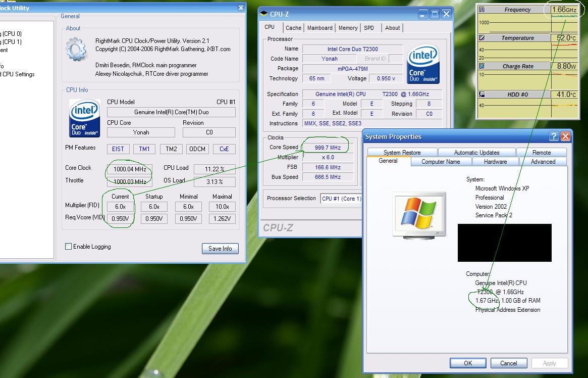
Task: Click the Core Clock value 1000.04 MHz
Action: (x=130, y=169)
